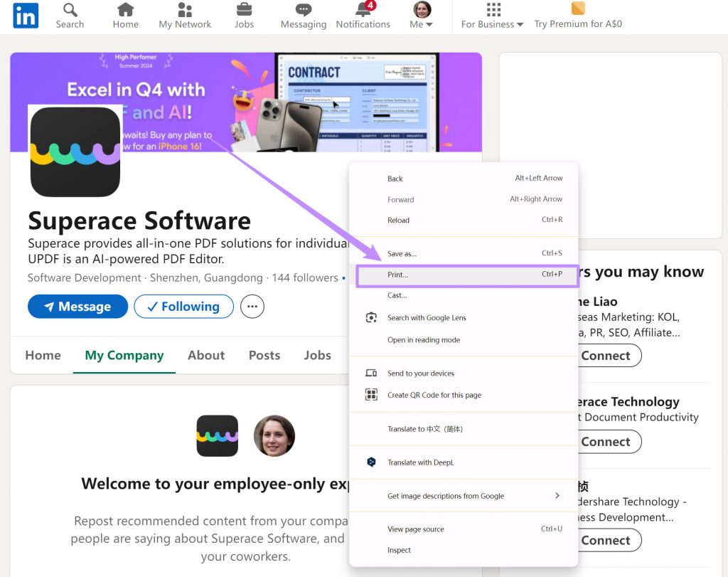Open LinkedIn Search

(x=69, y=16)
